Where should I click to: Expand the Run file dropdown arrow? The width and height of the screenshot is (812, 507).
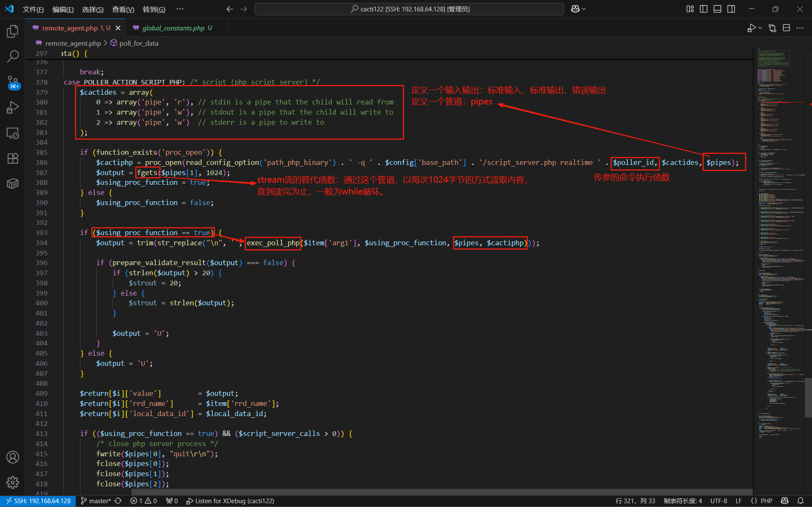(x=760, y=28)
